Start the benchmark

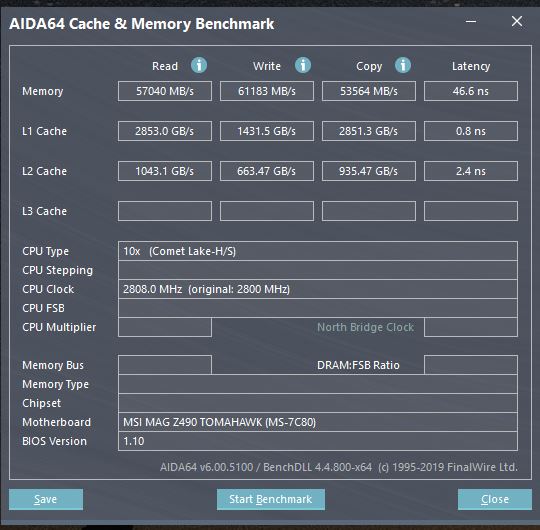271,499
